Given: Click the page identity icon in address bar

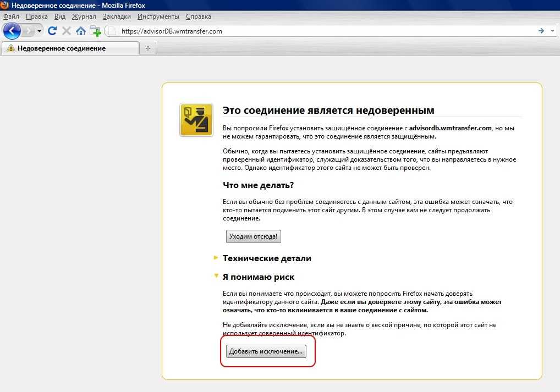Looking at the screenshot, I should [112, 31].
